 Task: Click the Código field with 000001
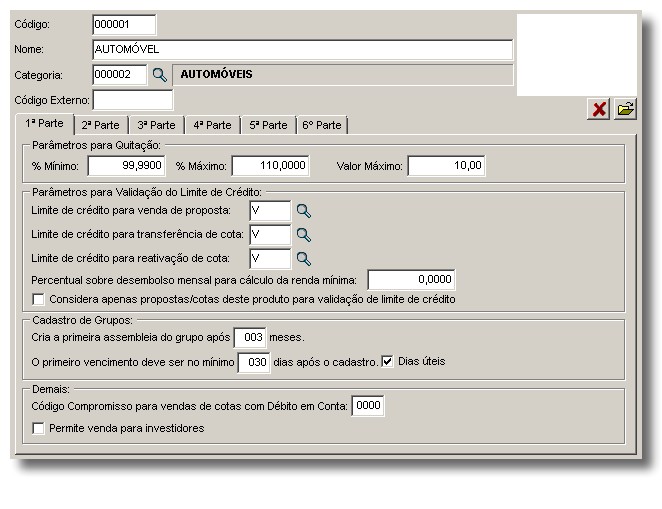124,24
